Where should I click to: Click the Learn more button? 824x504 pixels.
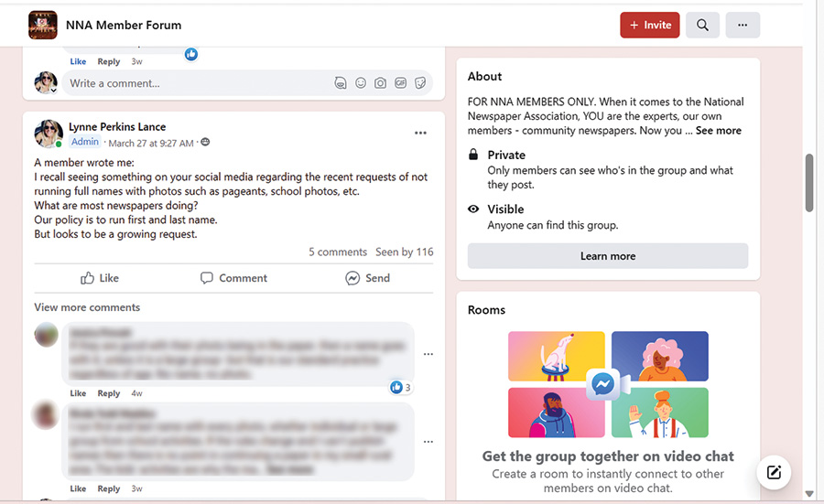coord(607,256)
